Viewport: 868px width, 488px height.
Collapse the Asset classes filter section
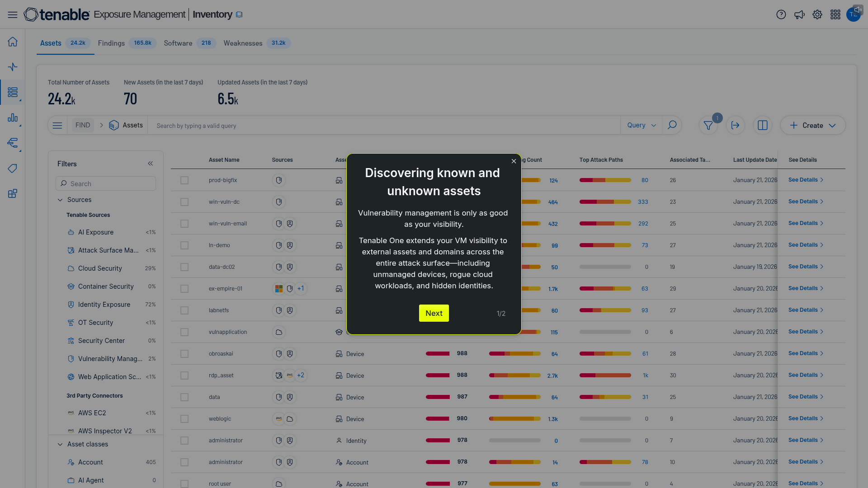point(60,444)
